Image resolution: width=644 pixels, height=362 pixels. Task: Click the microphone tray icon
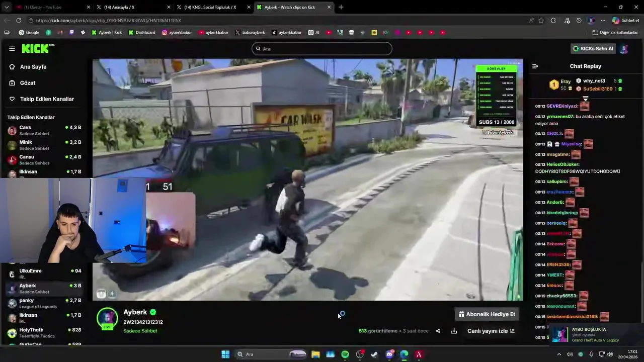591,354
